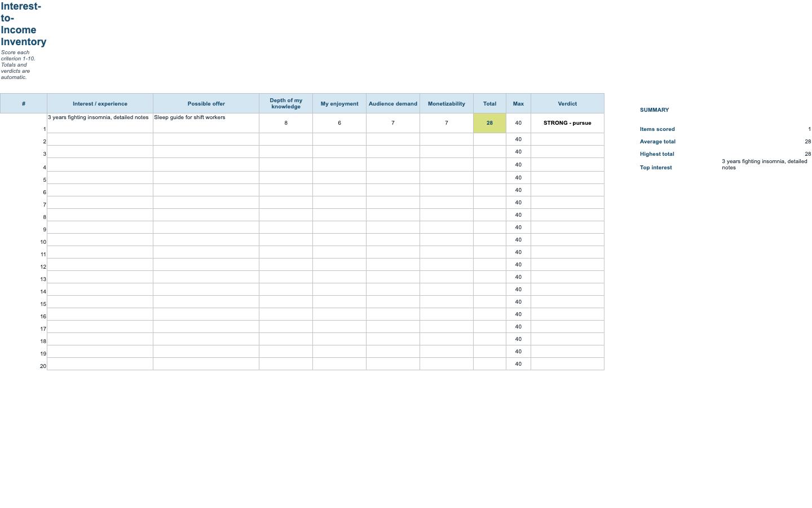
Task: Select the 'Depth of my knowledge' header
Action: point(286,103)
